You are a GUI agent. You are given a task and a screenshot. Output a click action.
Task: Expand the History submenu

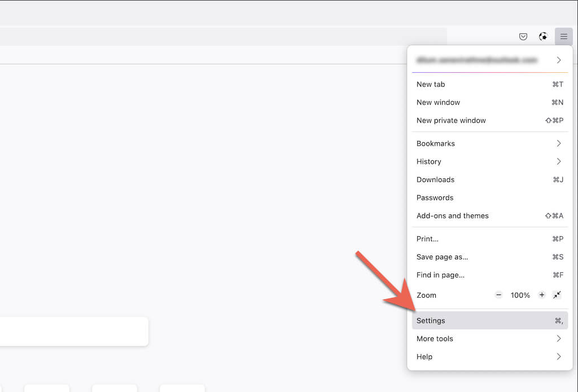488,161
